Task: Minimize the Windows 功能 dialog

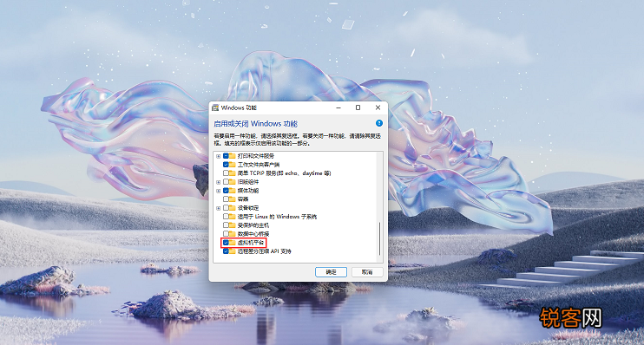Action: (x=338, y=107)
